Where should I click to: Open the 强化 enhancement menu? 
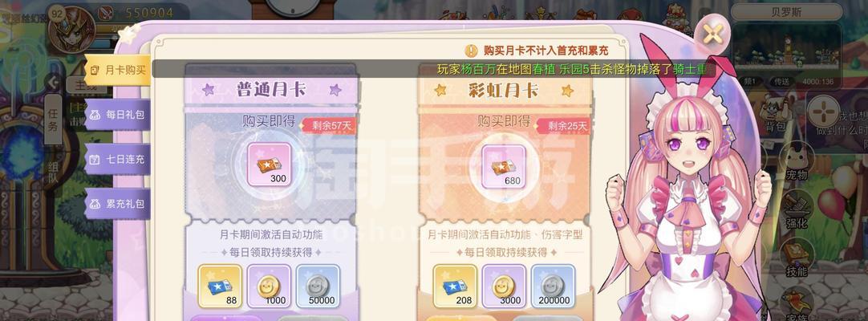(x=797, y=211)
